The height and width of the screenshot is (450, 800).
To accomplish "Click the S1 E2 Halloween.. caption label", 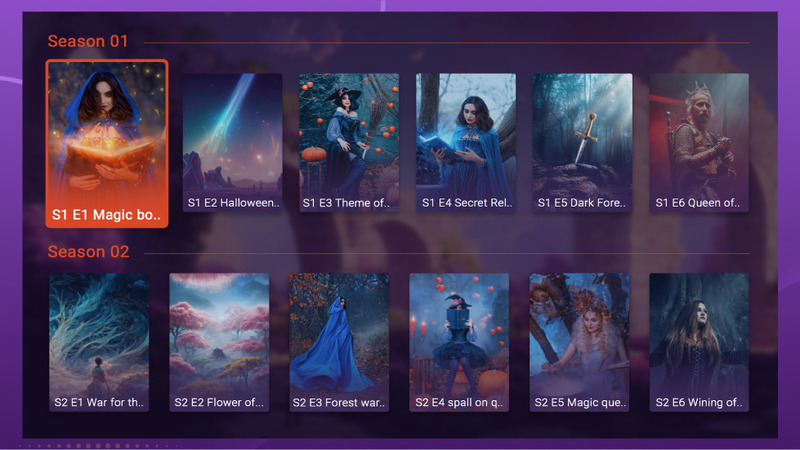I will click(234, 203).
